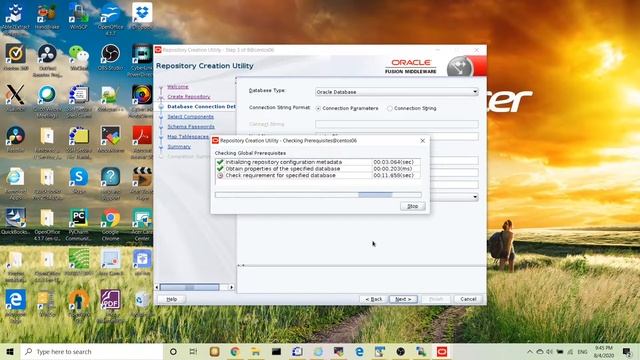Select Connection String radio button
The width and height of the screenshot is (640, 360).
[390, 108]
